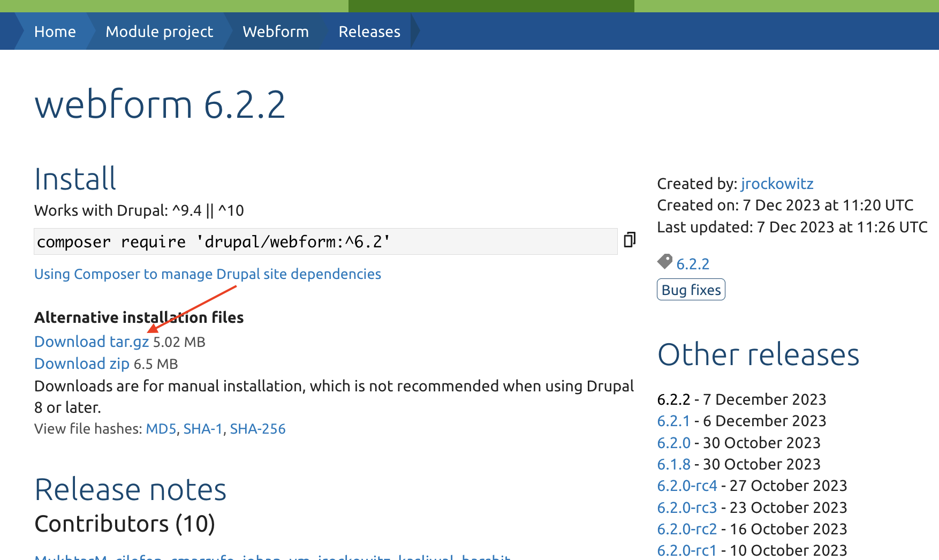The height and width of the screenshot is (560, 939).
Task: Open release 6.2.0-rc1 link
Action: click(x=687, y=550)
